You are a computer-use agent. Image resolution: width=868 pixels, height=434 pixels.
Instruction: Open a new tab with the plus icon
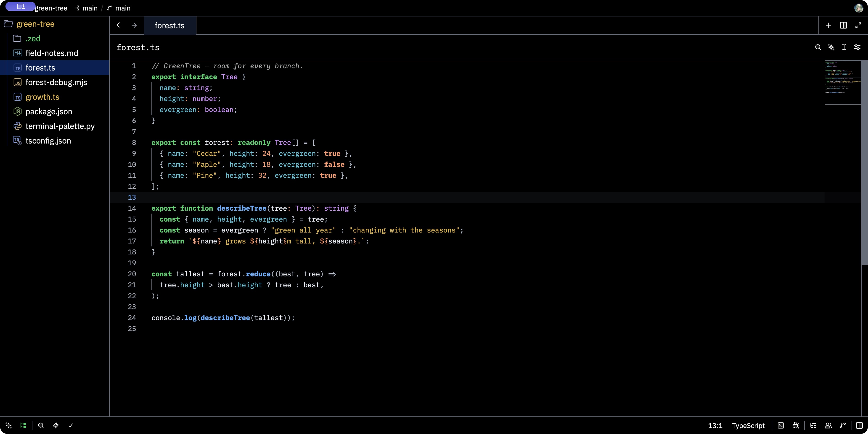(828, 25)
